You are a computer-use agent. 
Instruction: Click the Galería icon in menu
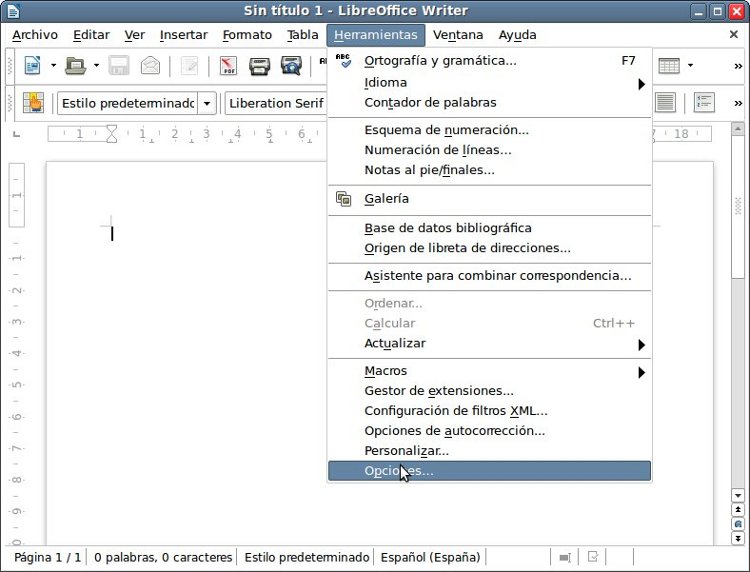point(343,198)
